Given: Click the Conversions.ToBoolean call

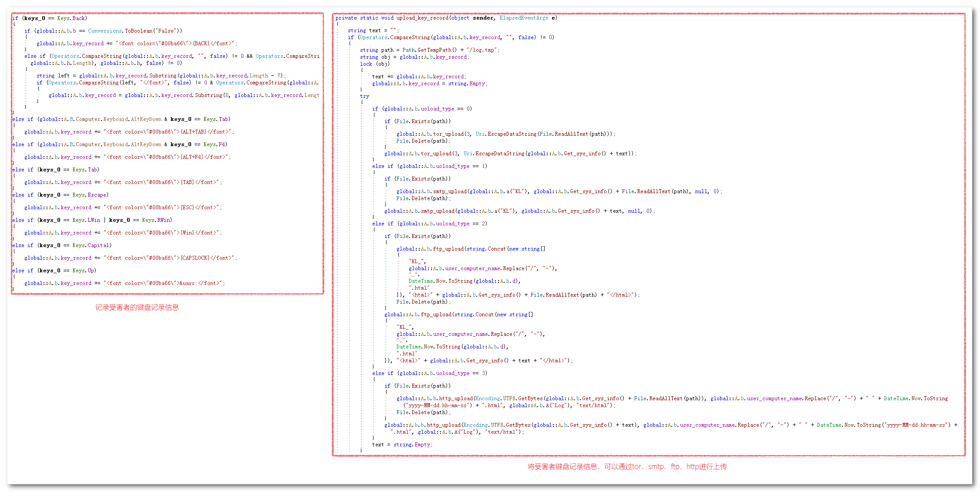Looking at the screenshot, I should pyautogui.click(x=120, y=31).
